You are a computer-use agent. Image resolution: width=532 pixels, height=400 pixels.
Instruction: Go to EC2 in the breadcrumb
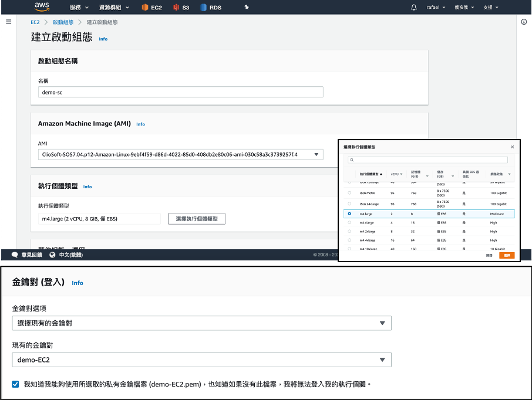tap(35, 22)
